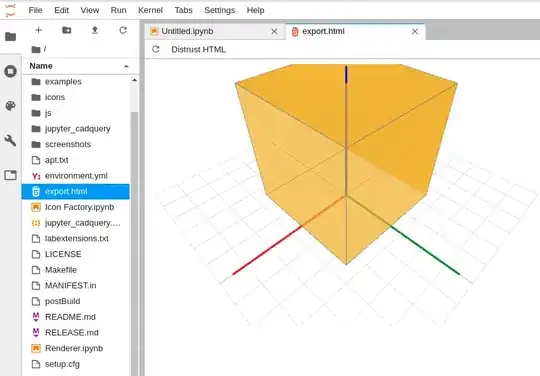Reload the export.html view
The height and width of the screenshot is (376, 540).
[156, 49]
